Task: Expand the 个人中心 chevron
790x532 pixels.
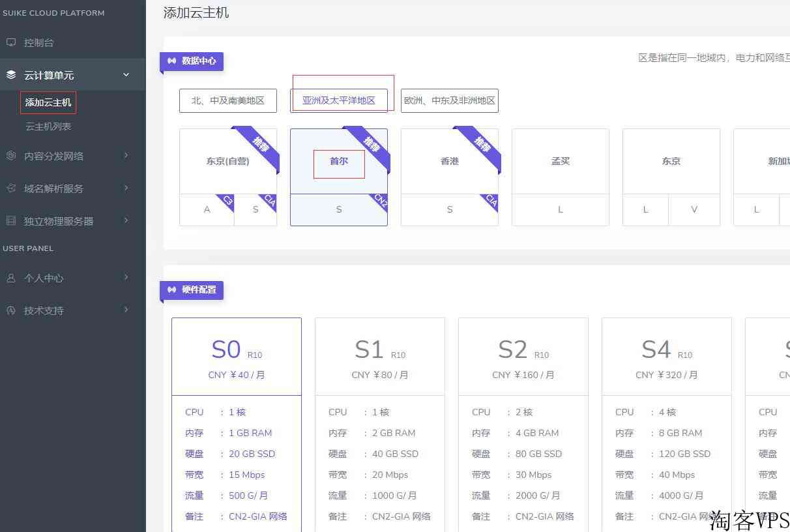Action: 126,278
